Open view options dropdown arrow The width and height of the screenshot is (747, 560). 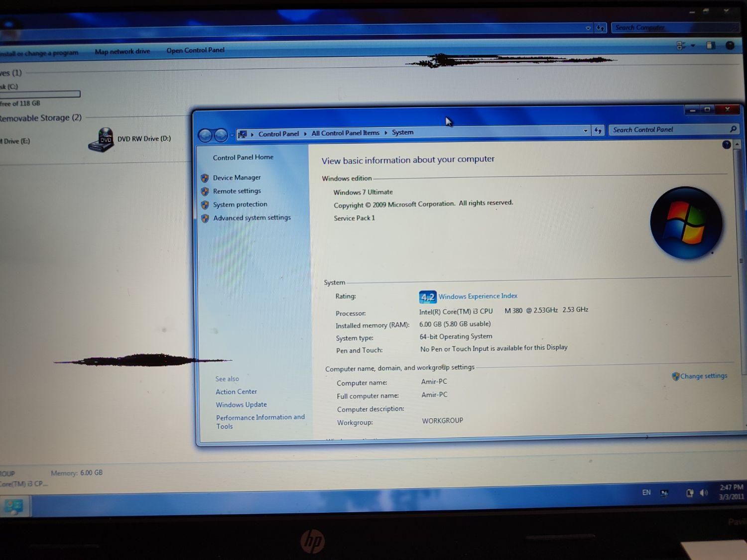coord(693,46)
